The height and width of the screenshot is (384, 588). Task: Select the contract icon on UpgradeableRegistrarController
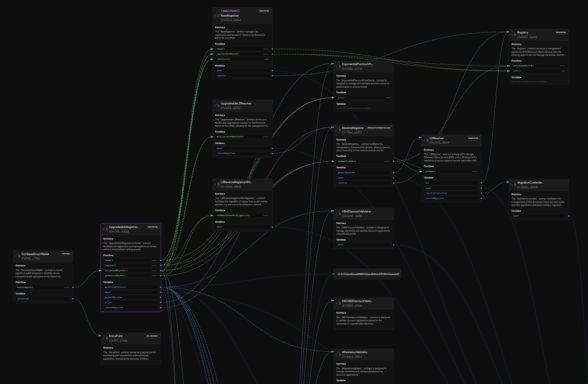pos(107,229)
